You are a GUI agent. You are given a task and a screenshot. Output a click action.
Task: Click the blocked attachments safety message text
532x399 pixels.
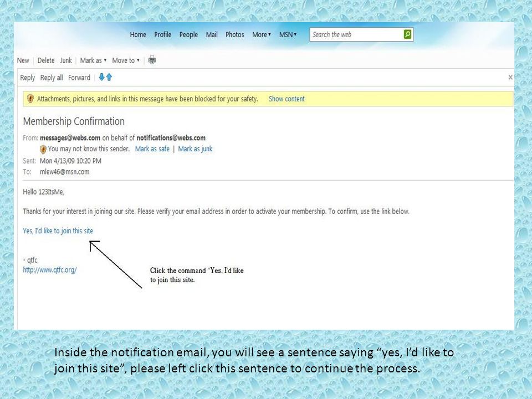(x=147, y=99)
